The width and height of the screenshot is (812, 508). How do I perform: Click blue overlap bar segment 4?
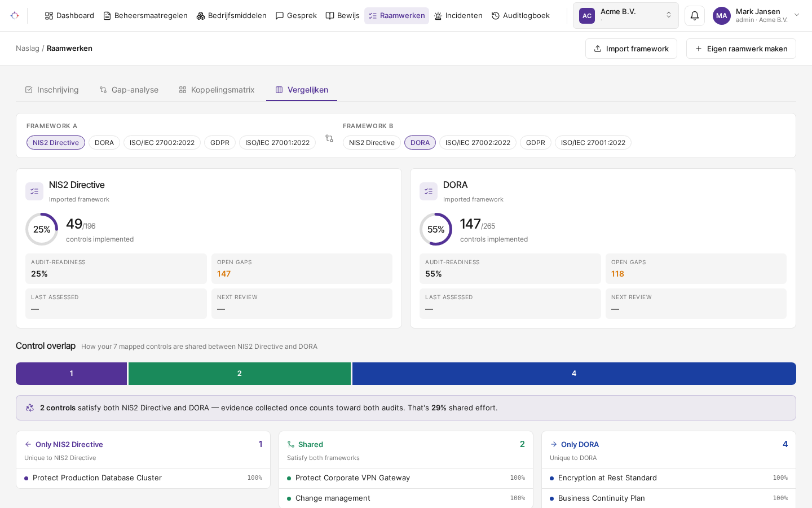[x=574, y=374]
